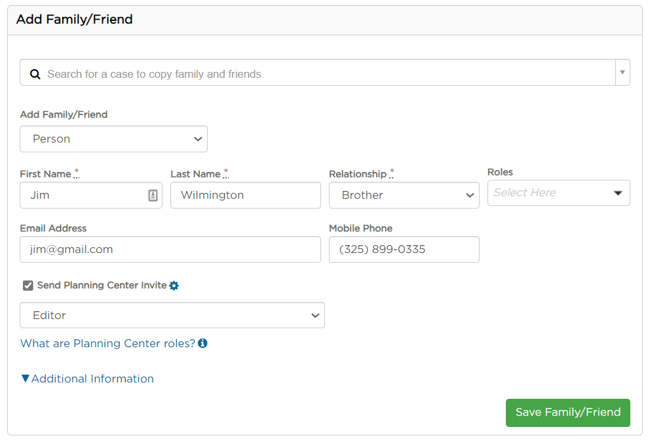Click Save Family/Friend button
650x440 pixels.
pos(568,413)
